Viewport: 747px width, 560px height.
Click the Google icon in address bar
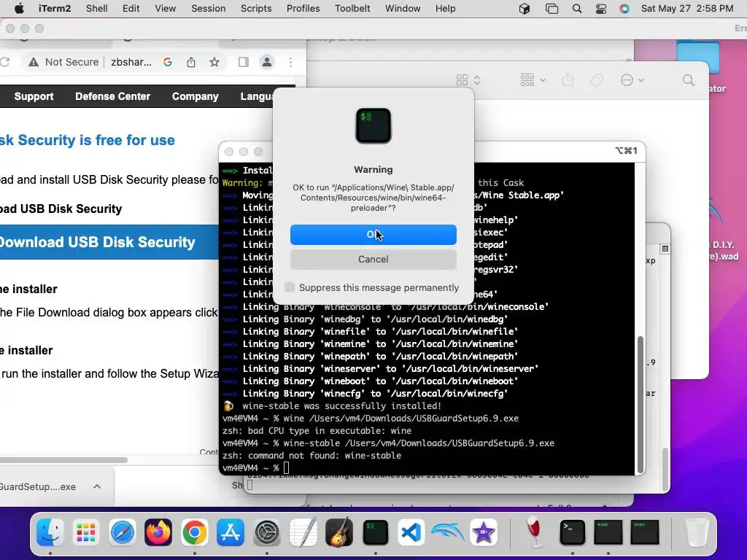tap(168, 62)
